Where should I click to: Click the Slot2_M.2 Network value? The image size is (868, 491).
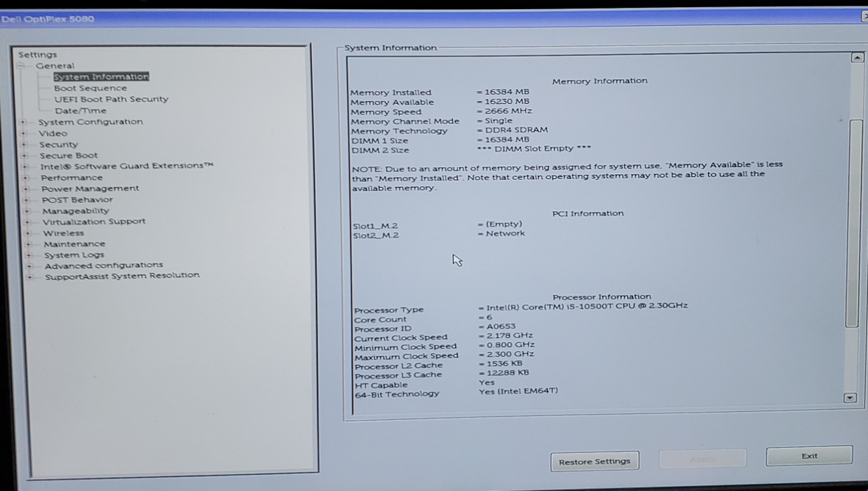pos(501,234)
